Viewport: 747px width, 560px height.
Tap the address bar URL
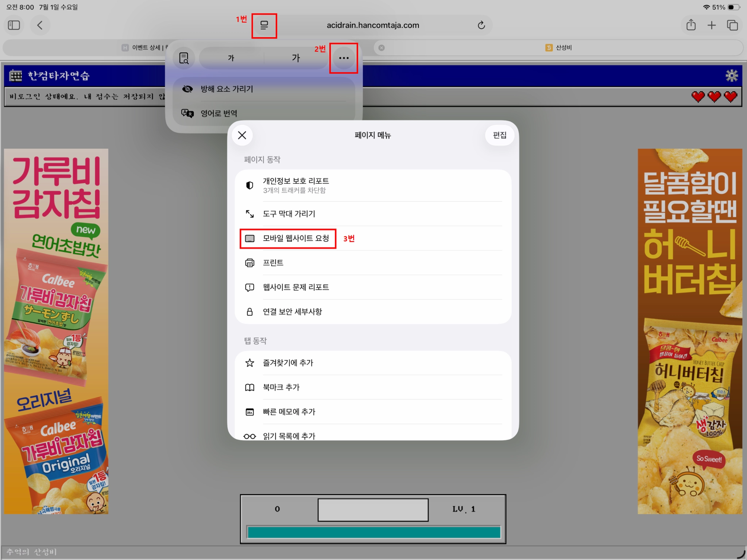tap(373, 25)
